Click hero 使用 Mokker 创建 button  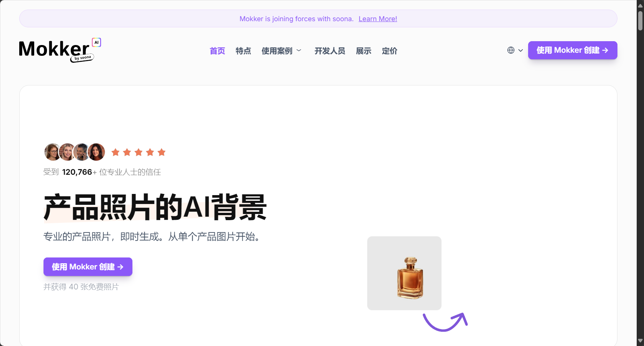(x=88, y=267)
